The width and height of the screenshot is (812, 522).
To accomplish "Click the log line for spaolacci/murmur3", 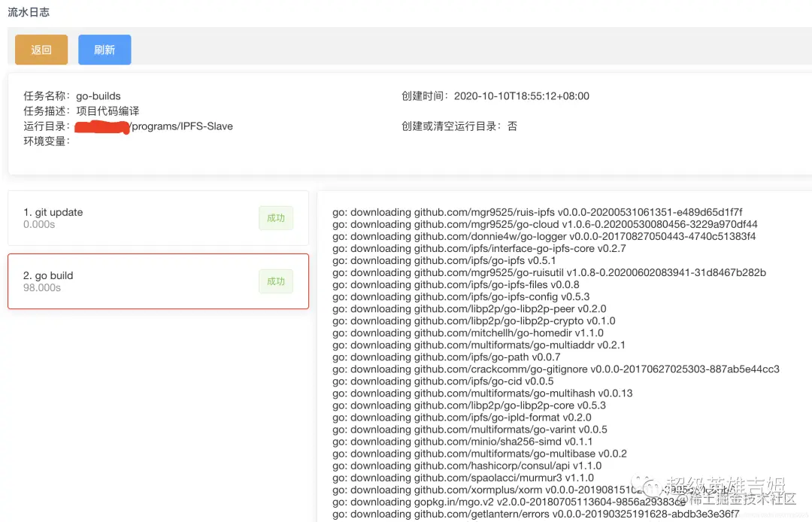I will pyautogui.click(x=463, y=478).
